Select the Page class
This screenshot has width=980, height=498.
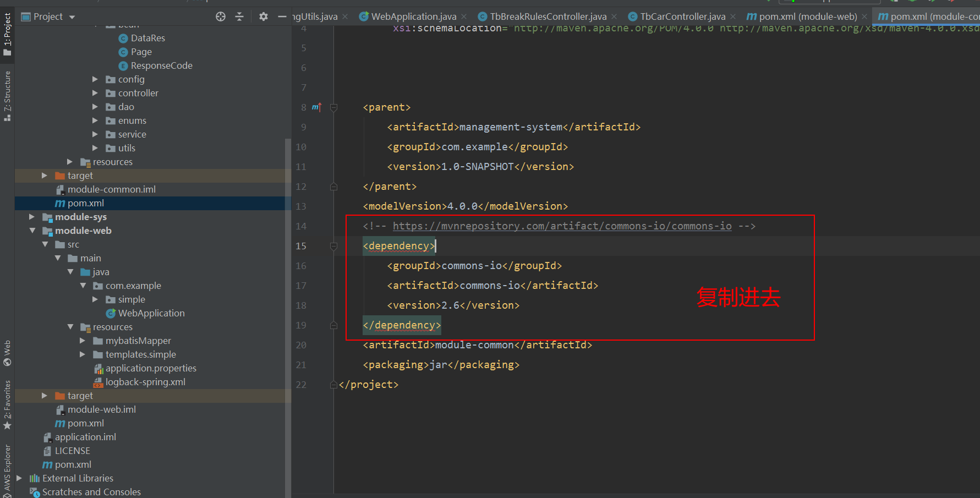[141, 52]
